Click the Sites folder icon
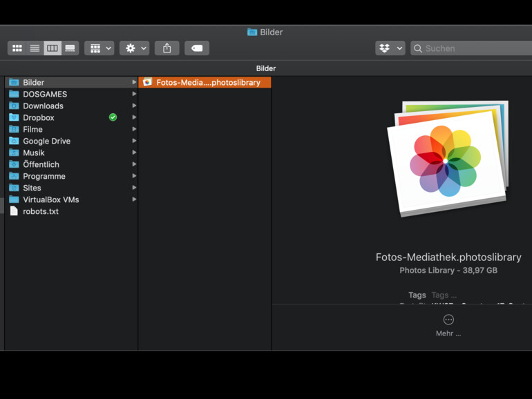Viewport: 532px width, 399px height. [x=14, y=188]
